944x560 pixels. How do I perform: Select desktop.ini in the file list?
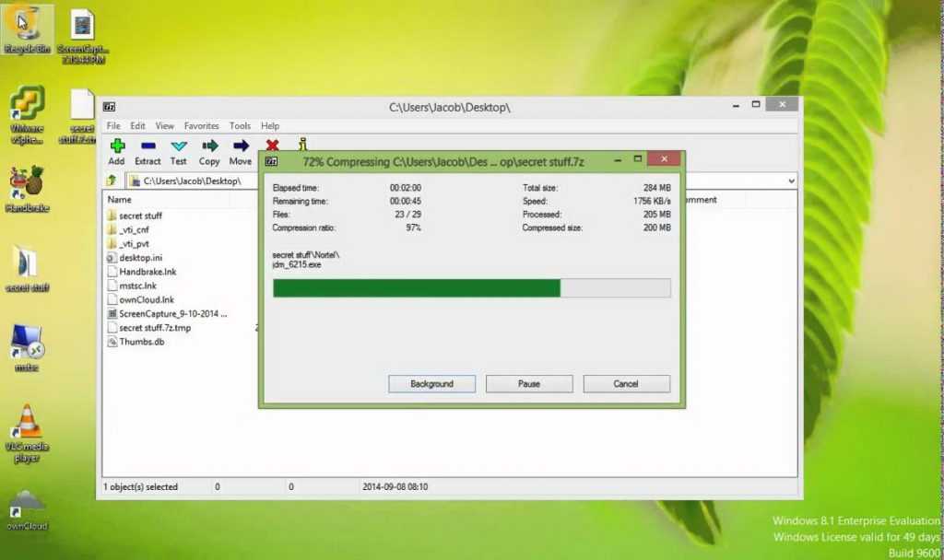[140, 258]
